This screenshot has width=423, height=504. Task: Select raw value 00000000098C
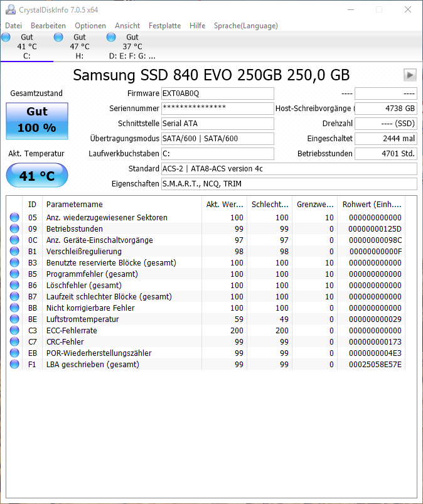(375, 240)
